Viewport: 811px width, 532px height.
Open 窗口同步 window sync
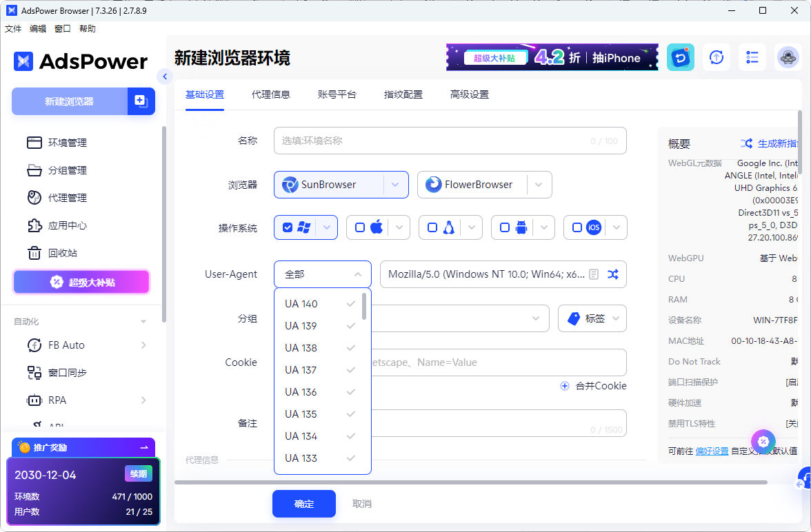[57, 372]
